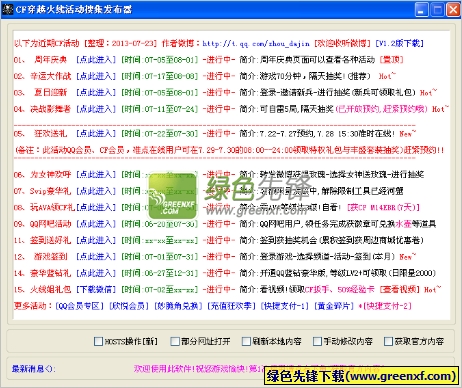Open the QQ会员专区 link

click(79, 306)
